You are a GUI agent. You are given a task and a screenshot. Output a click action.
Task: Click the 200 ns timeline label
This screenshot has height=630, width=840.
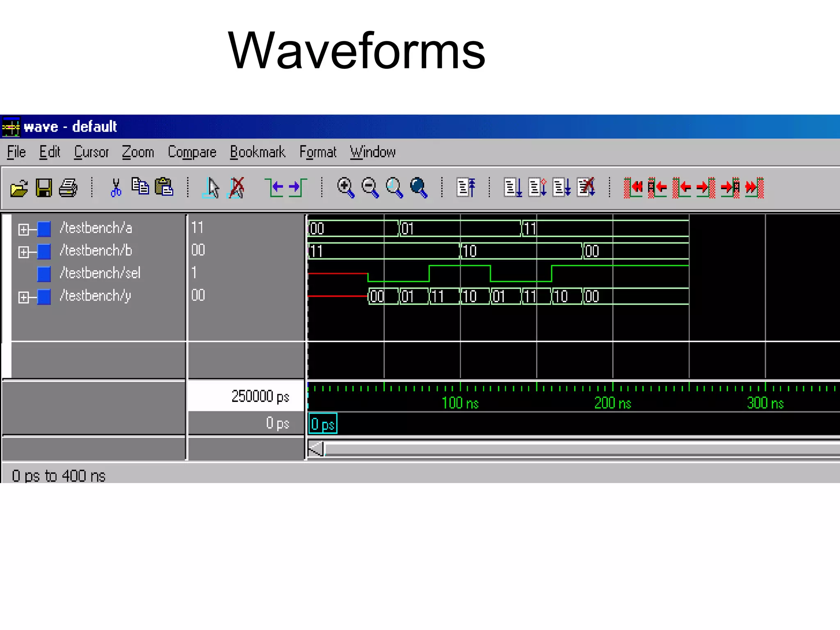[x=613, y=403]
